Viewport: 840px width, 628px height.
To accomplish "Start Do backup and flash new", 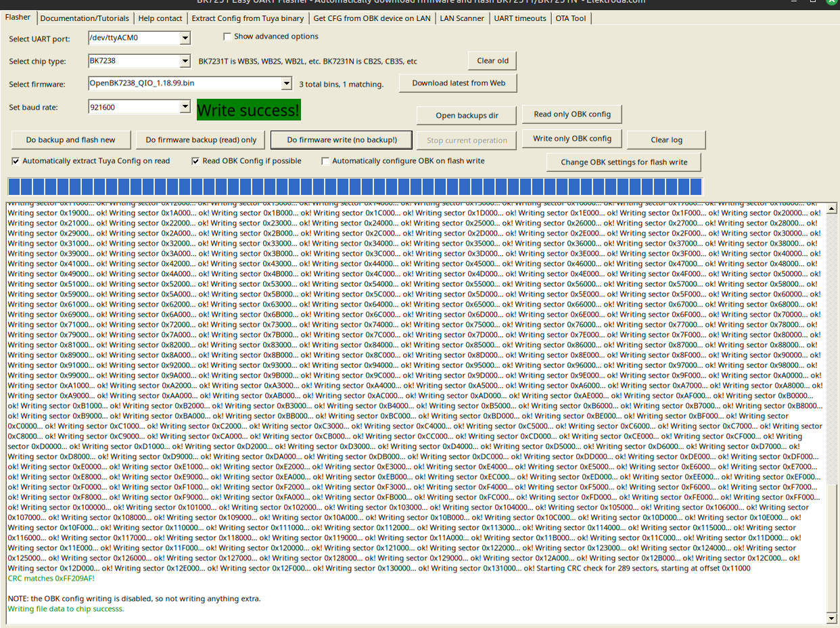I will click(x=70, y=140).
